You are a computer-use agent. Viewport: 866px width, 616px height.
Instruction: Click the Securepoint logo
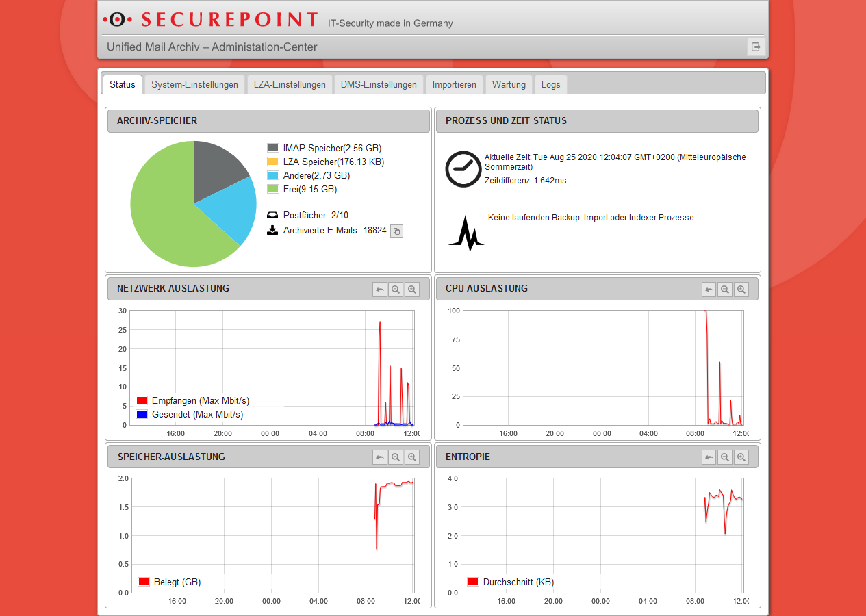click(x=210, y=19)
